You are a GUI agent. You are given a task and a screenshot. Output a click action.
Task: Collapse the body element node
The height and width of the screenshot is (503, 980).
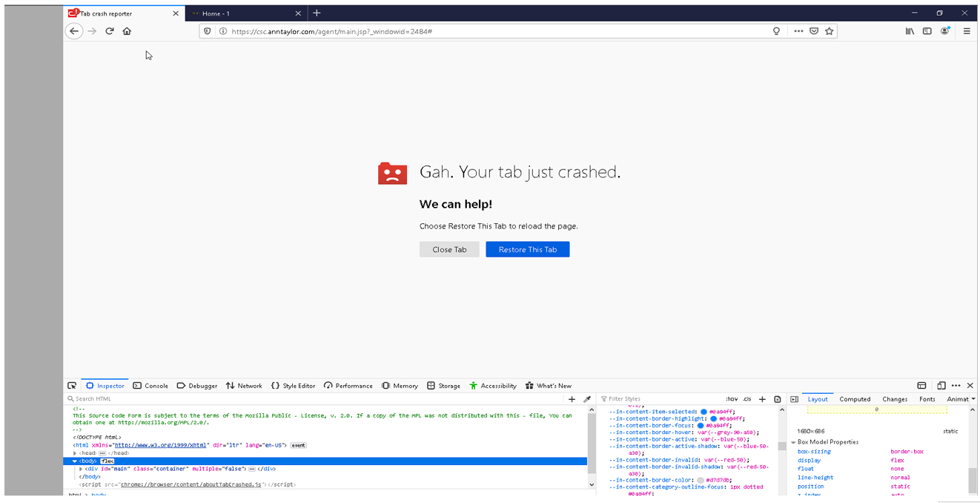click(75, 461)
